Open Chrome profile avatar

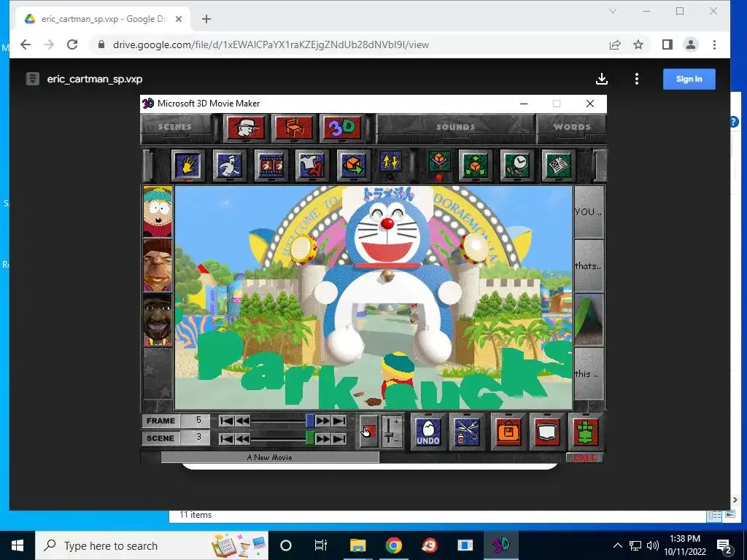[x=691, y=44]
